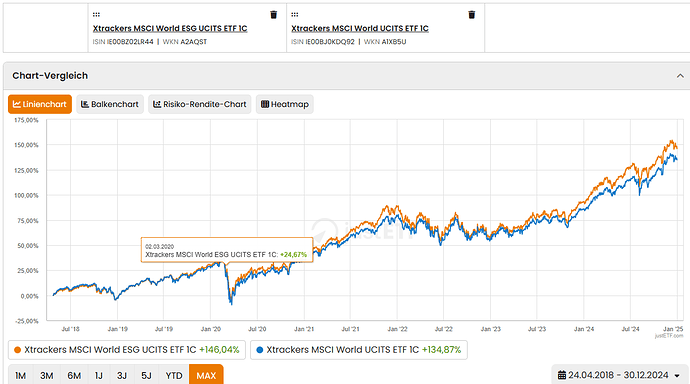Select the MAX time range
The image size is (690, 384).
[x=206, y=376]
